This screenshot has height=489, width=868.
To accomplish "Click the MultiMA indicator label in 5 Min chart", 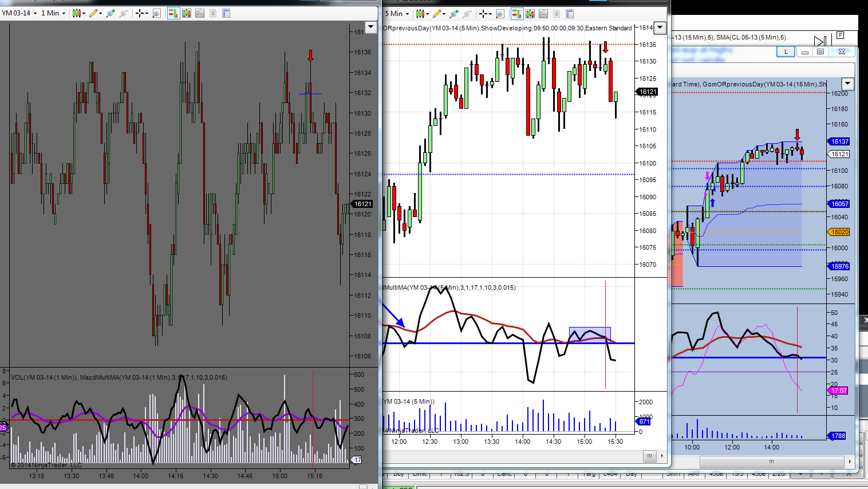I will click(449, 287).
